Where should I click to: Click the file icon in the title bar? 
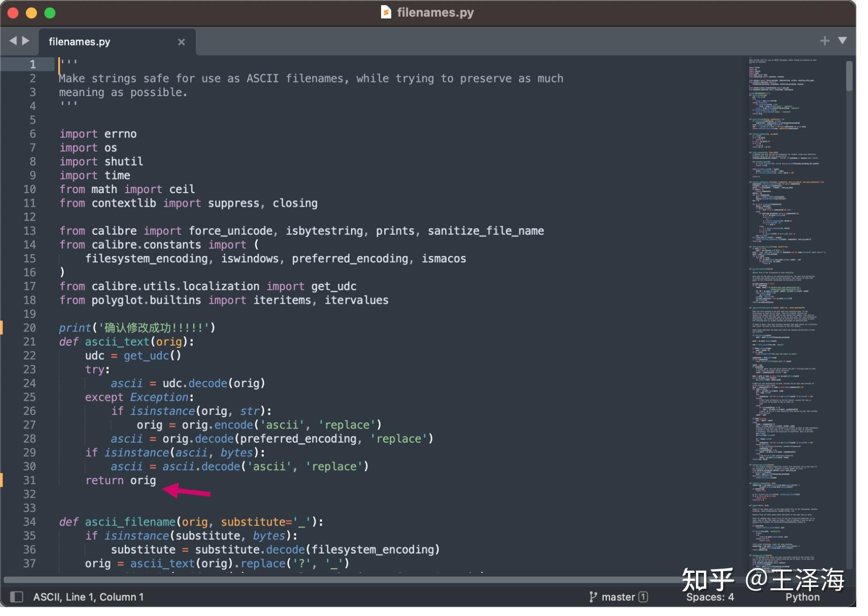(386, 12)
